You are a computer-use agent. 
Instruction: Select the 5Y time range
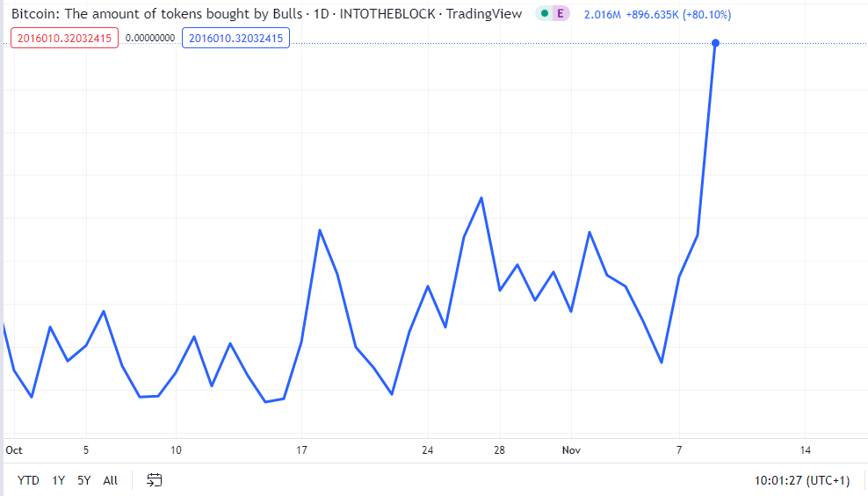[84, 480]
